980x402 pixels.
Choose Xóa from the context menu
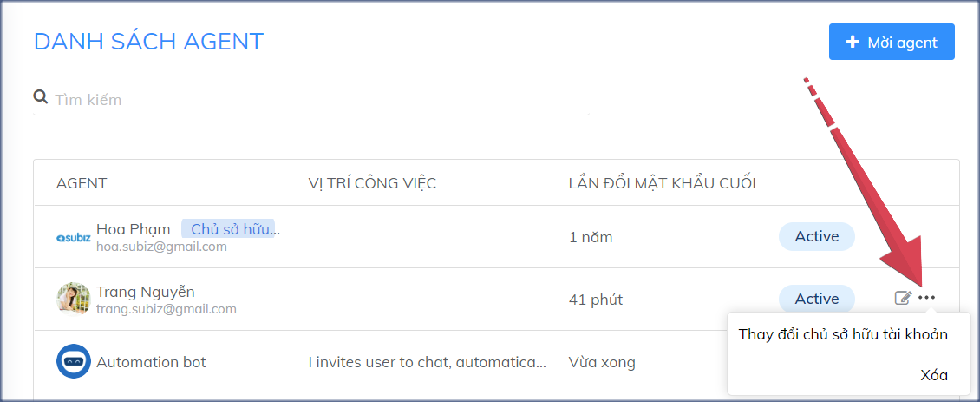click(x=934, y=375)
